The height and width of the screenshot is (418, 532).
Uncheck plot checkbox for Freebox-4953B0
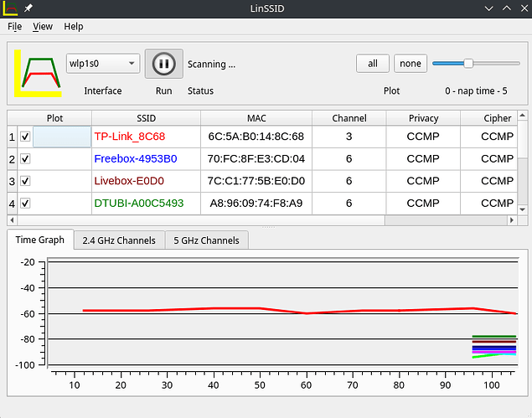(25, 159)
